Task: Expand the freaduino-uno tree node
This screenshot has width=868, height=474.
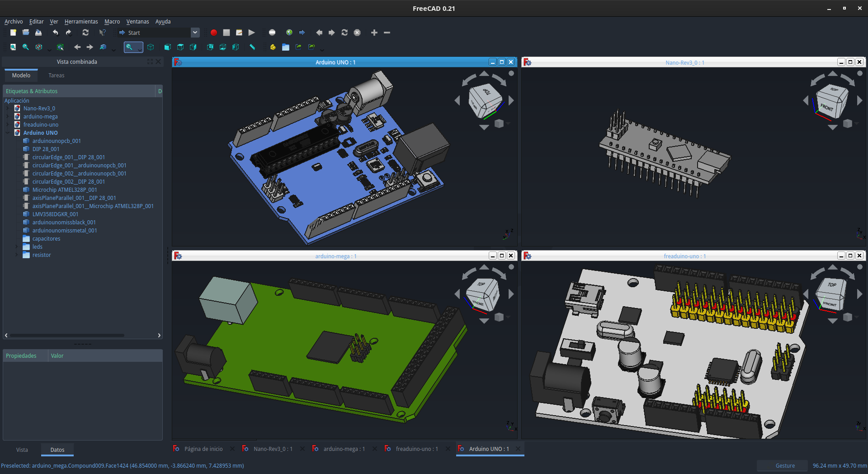Action: click(8, 125)
